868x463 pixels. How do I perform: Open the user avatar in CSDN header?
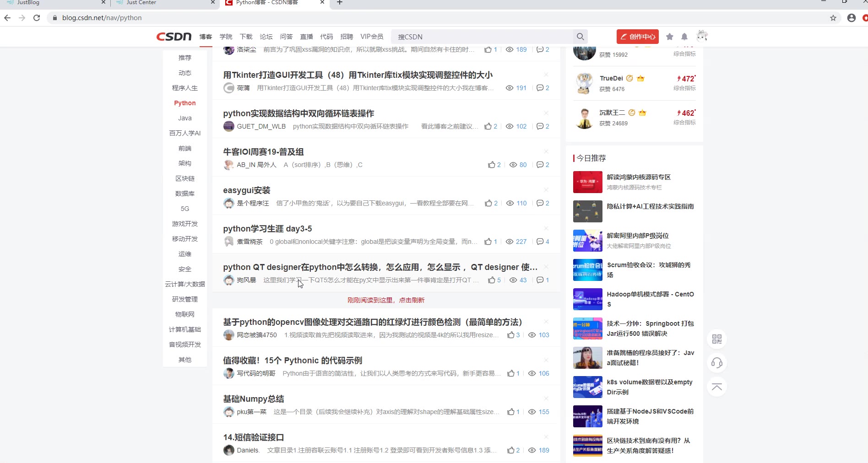(702, 36)
